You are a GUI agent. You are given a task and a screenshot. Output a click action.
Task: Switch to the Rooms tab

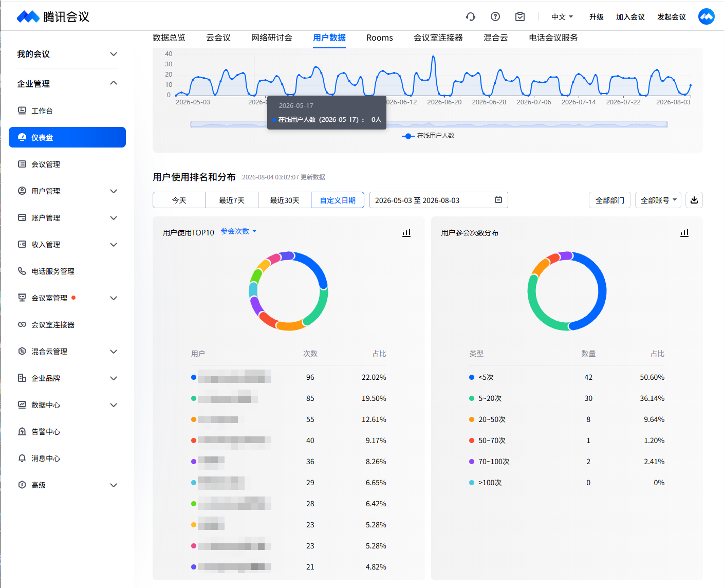[380, 38]
